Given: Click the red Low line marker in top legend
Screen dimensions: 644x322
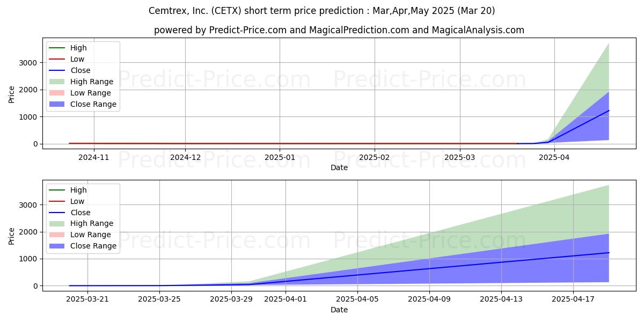Looking at the screenshot, I should 57,59.
